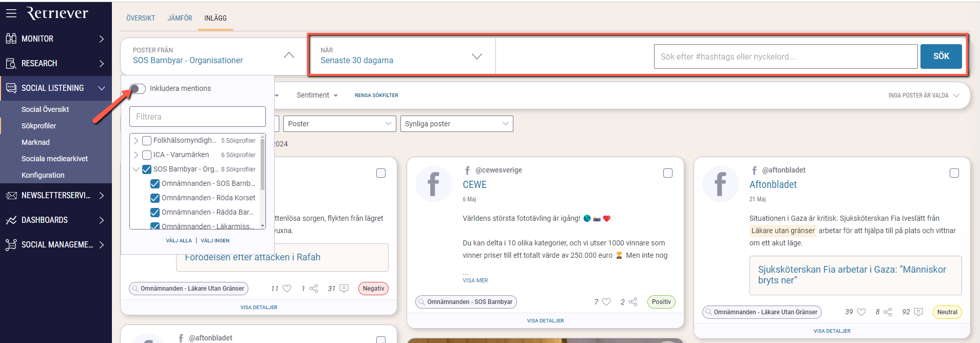Click the Monitor binoculars icon
This screenshot has width=980, height=343.
pos(11,39)
